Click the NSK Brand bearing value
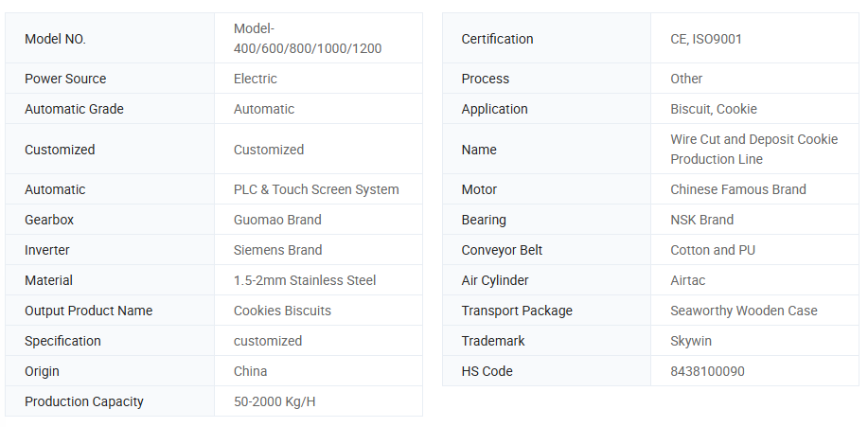The image size is (868, 427). click(702, 220)
